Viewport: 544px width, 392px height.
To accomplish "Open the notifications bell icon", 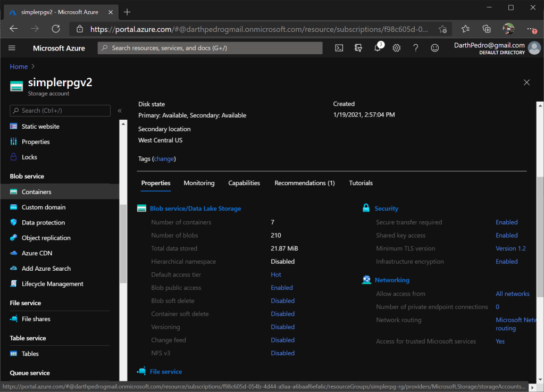I will (x=378, y=48).
